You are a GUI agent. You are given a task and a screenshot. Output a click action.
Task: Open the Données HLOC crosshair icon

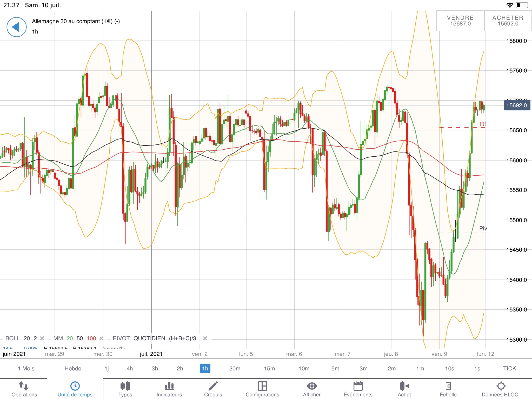click(501, 386)
